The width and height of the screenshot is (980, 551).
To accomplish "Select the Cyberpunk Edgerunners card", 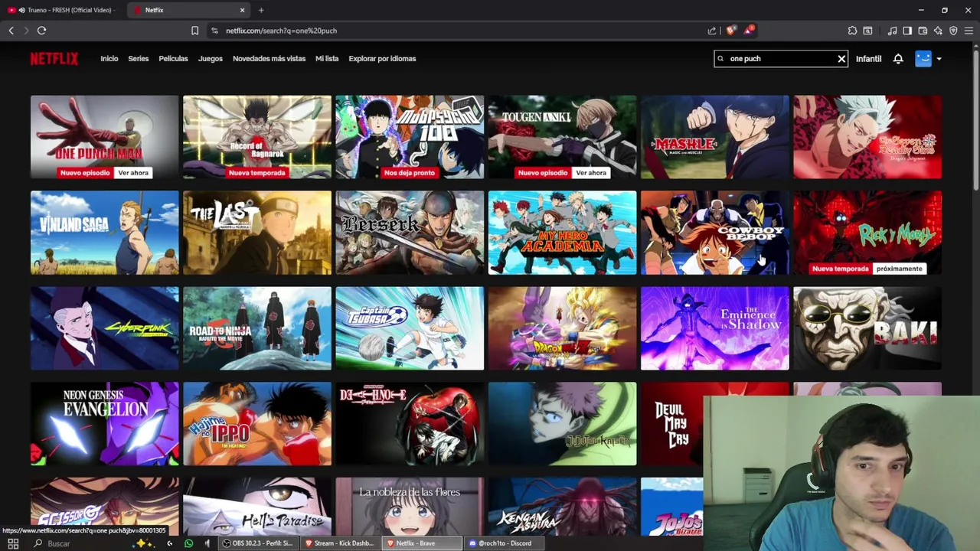I will click(104, 328).
